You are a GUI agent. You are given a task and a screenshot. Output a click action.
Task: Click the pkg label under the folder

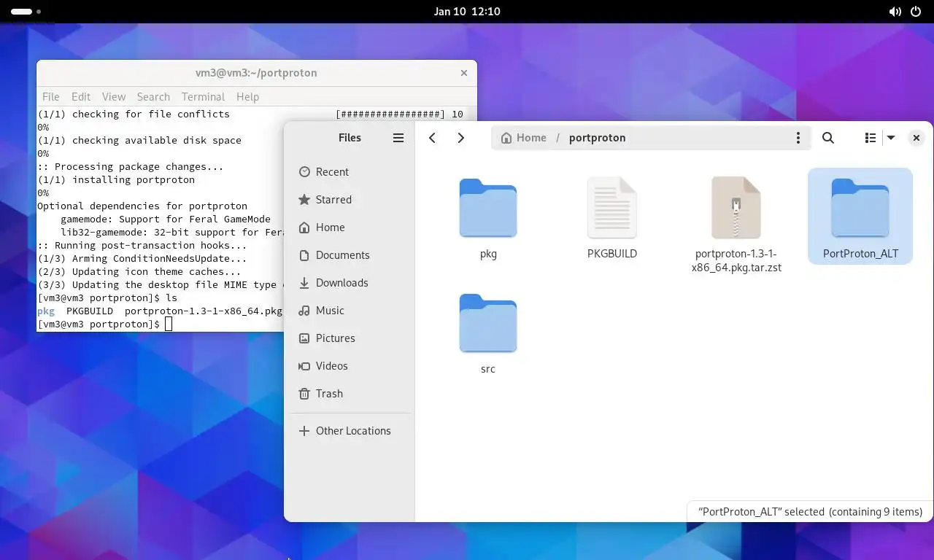click(x=488, y=254)
